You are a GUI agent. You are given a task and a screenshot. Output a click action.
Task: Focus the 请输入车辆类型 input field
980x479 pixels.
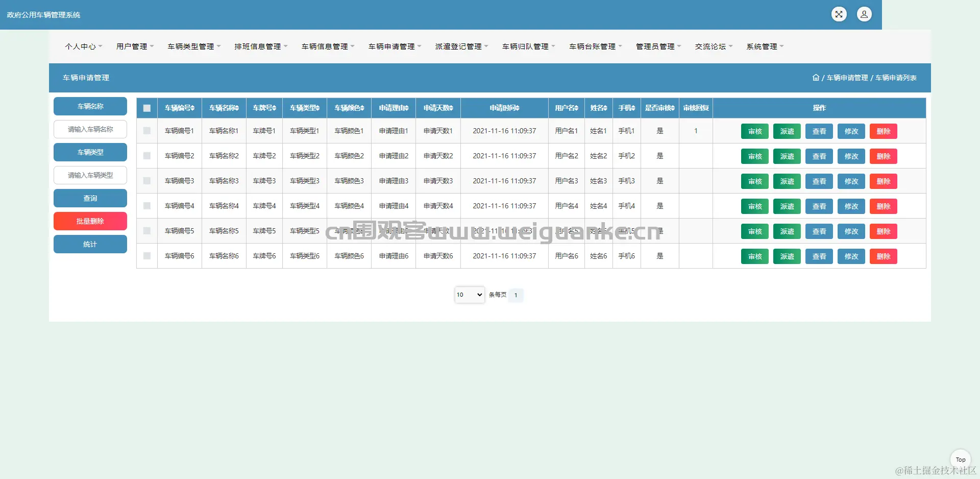pos(90,175)
